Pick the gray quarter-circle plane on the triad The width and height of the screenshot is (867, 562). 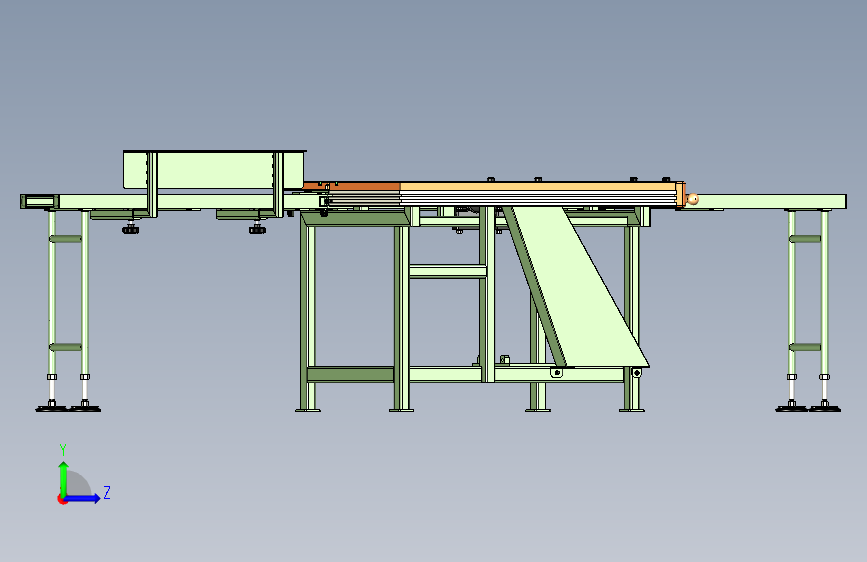pyautogui.click(x=79, y=483)
